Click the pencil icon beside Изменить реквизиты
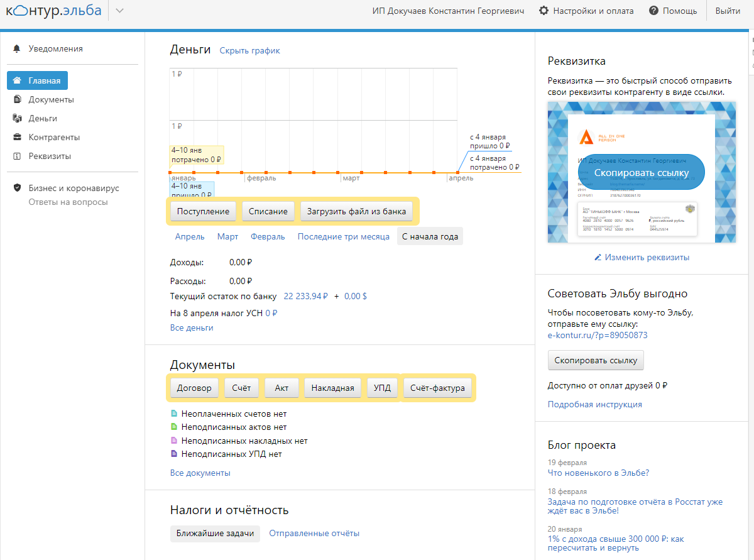This screenshot has height=560, width=754. pos(598,257)
